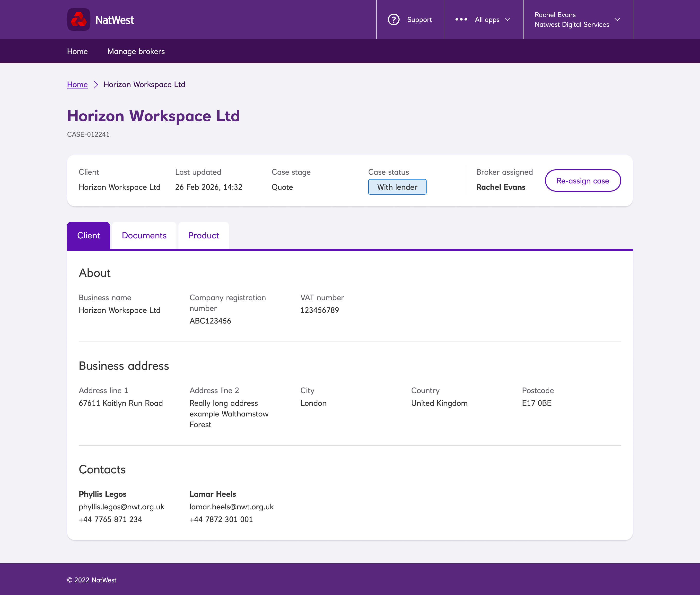The height and width of the screenshot is (595, 700).
Task: Open the Home navigation item
Action: tap(77, 51)
